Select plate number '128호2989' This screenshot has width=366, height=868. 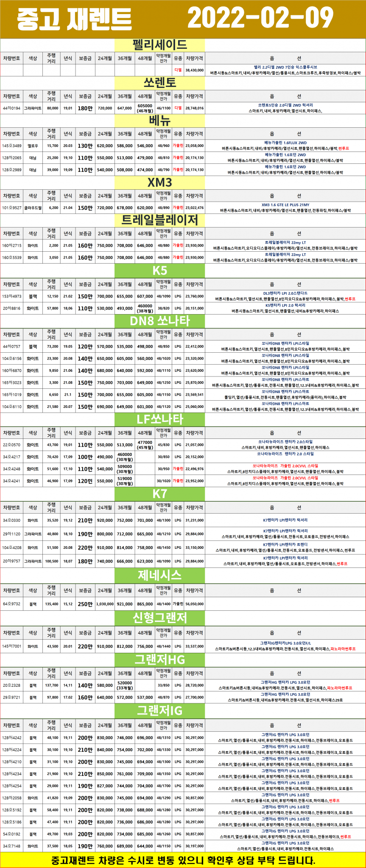pyautogui.click(x=11, y=170)
